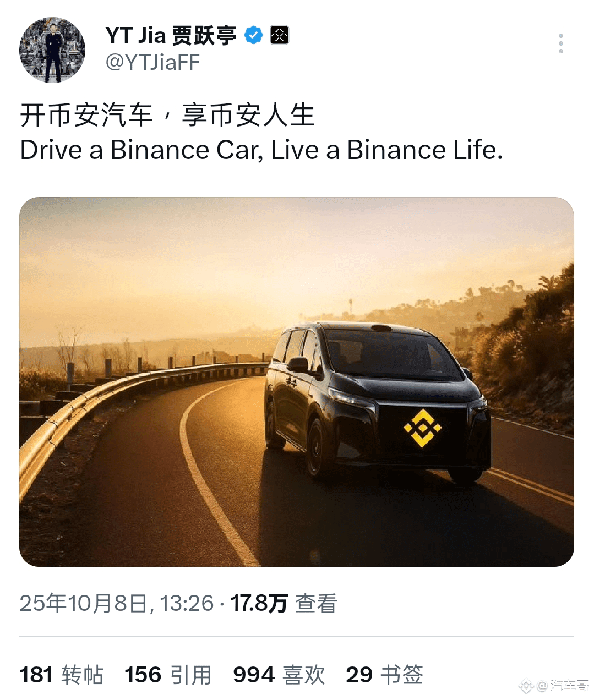Open YT Jia's profile avatar
Viewport: 594px width, 700px height.
[52, 50]
